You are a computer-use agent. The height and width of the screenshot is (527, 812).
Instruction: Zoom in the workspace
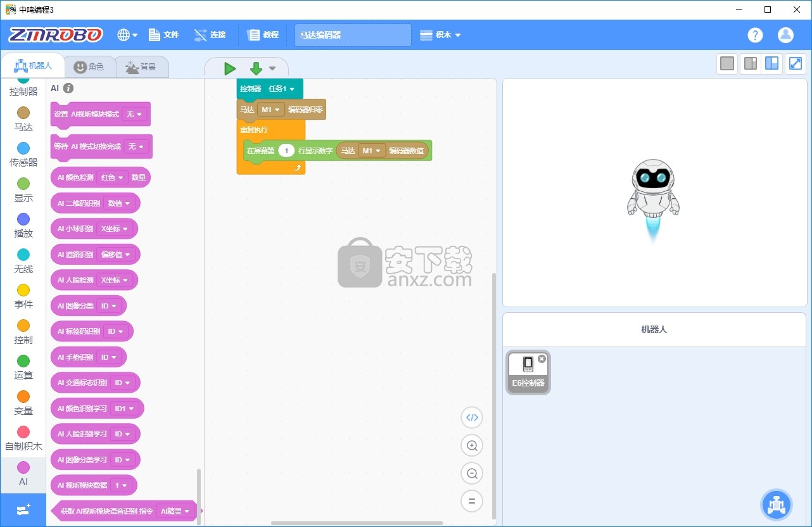[472, 445]
